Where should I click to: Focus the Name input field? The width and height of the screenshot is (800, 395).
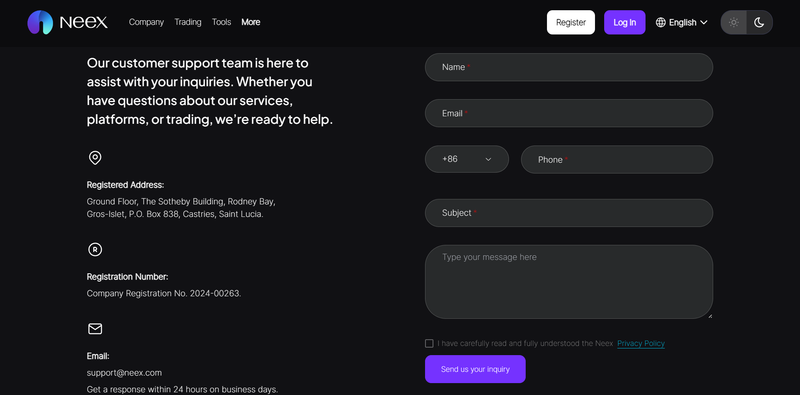point(569,67)
